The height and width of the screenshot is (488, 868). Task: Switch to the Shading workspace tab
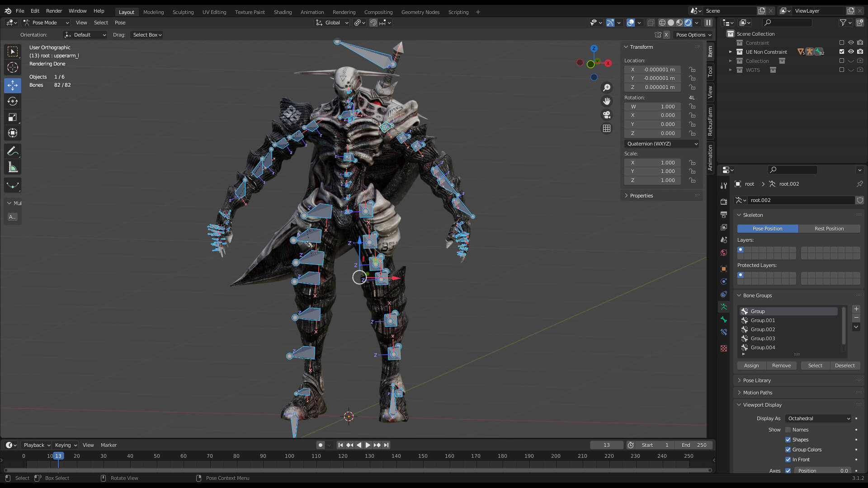coord(283,12)
